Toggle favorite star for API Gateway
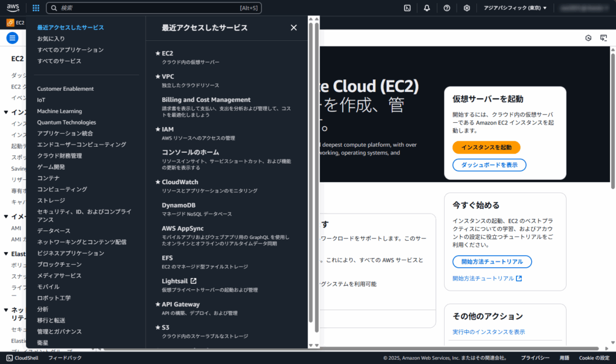 click(x=158, y=304)
